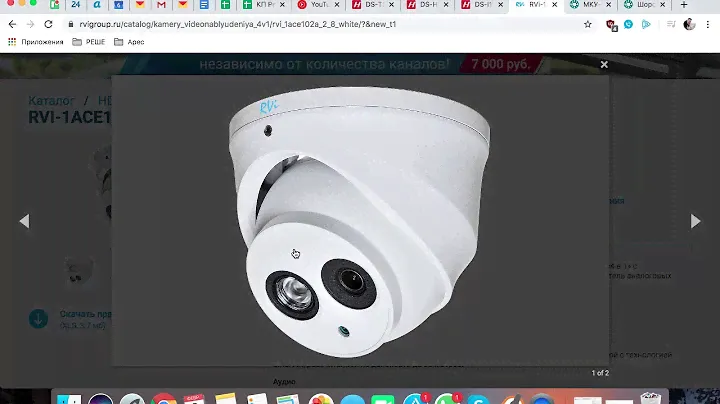Viewport: 720px width, 404px height.
Task: Show the next camera image
Action: coord(696,221)
